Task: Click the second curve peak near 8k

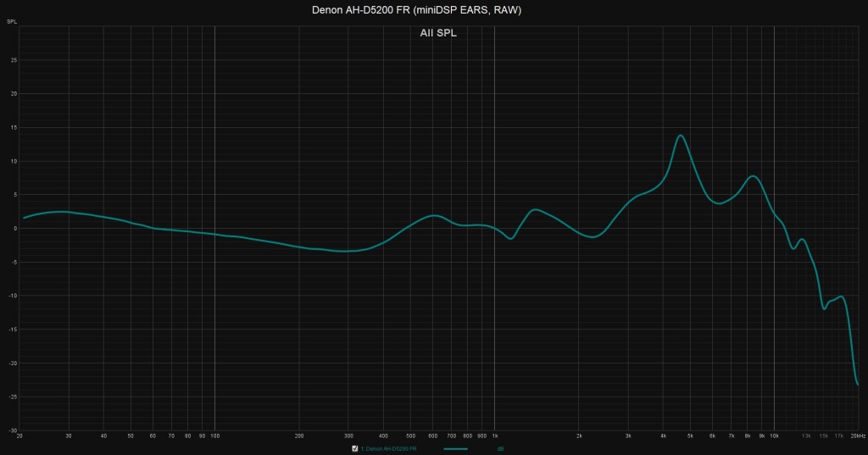Action: tap(752, 176)
